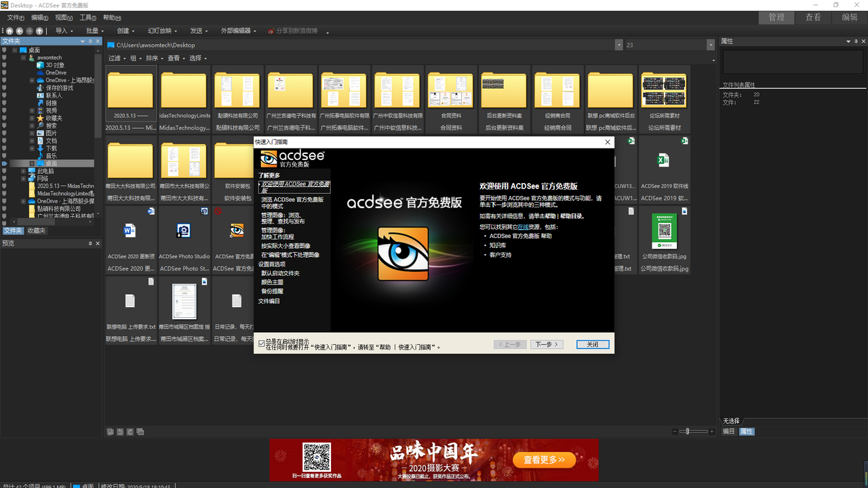Switch to the 收藏夹 tab under folder tree
Screen dimensions: 868x488
tap(37, 231)
